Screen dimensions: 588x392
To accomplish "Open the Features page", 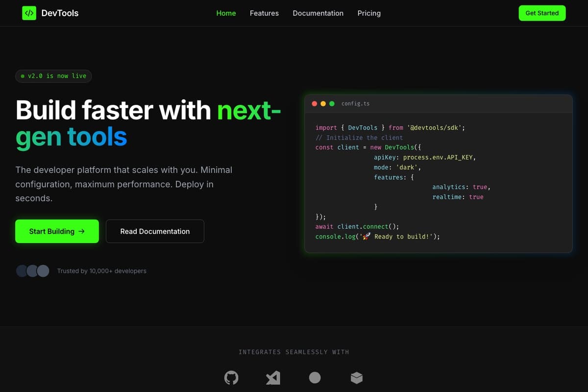I will 264,13.
